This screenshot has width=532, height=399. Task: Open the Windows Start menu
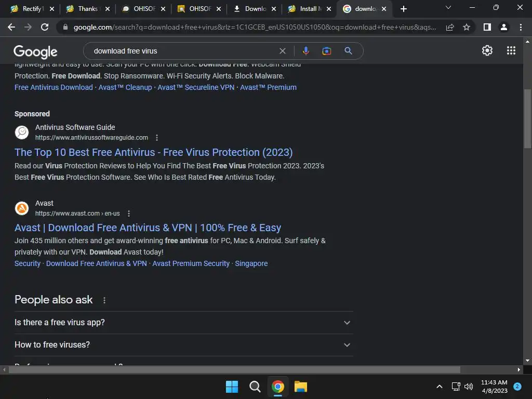point(232,387)
